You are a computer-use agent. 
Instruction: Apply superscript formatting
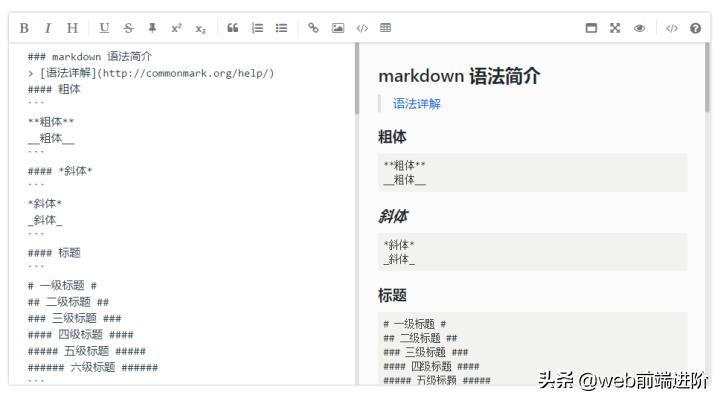[x=176, y=28]
